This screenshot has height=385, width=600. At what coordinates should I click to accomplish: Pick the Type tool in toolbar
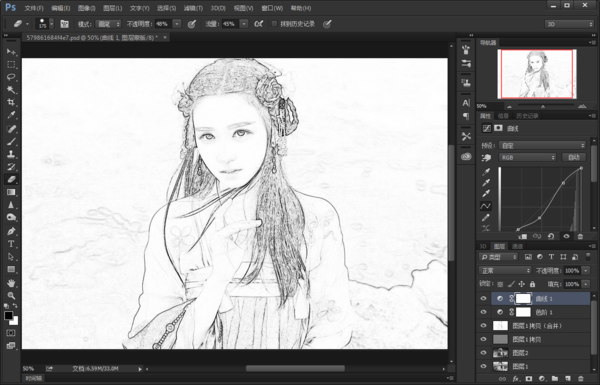(x=11, y=244)
